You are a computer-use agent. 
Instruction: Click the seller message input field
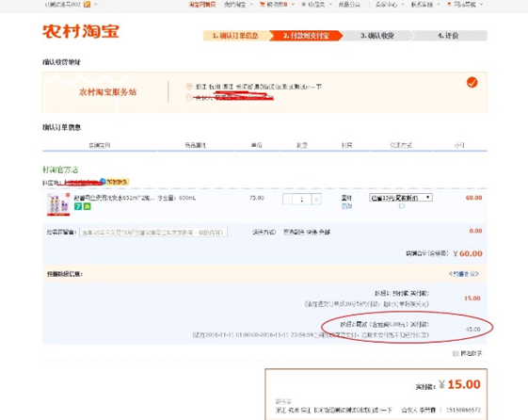(x=153, y=233)
